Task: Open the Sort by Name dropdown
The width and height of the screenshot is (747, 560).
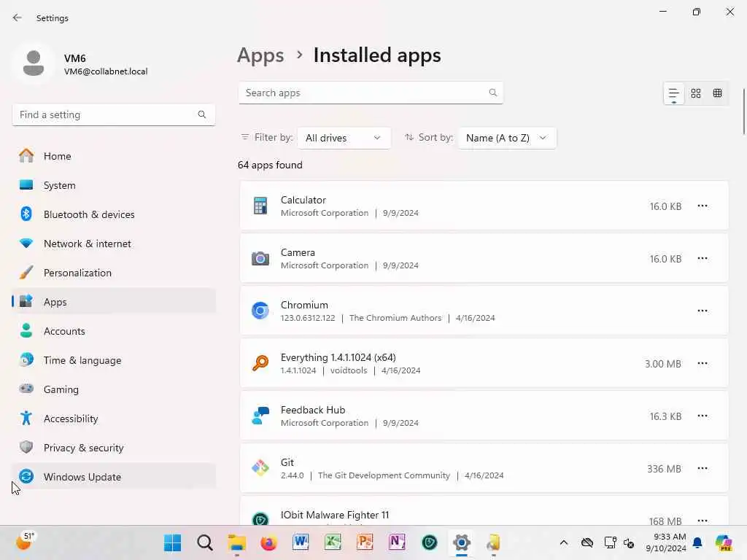Action: click(506, 138)
